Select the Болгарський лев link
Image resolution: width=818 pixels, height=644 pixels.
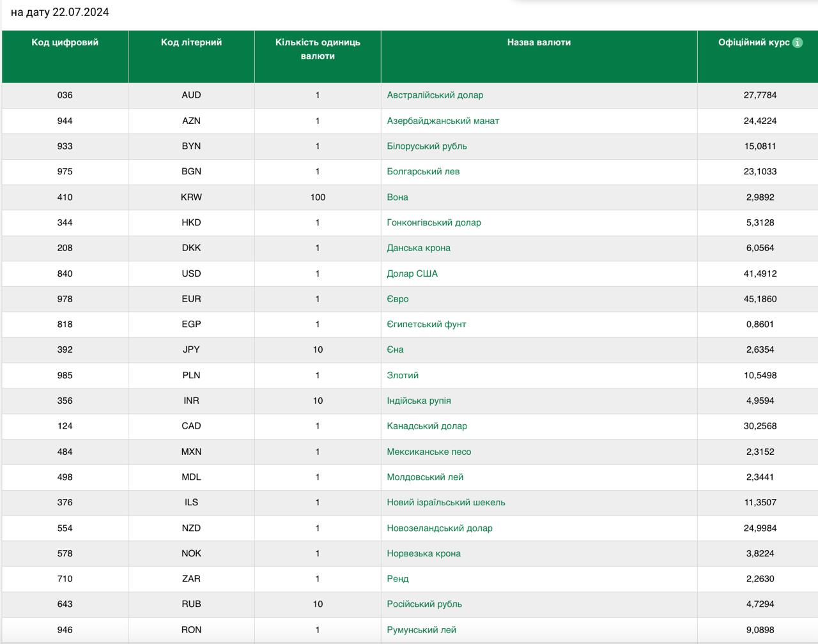coord(423,171)
